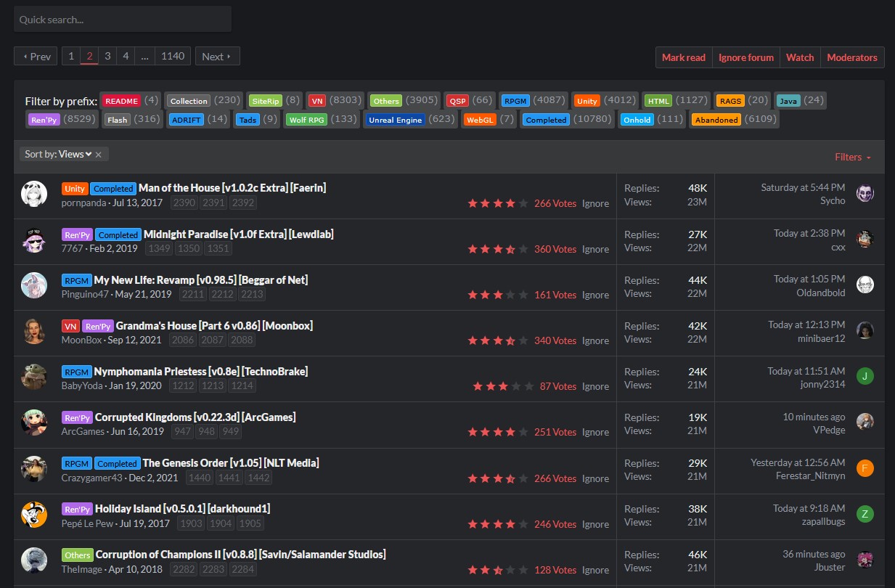Image resolution: width=895 pixels, height=588 pixels.
Task: Filter by Unreal Engine prefix
Action: click(395, 120)
